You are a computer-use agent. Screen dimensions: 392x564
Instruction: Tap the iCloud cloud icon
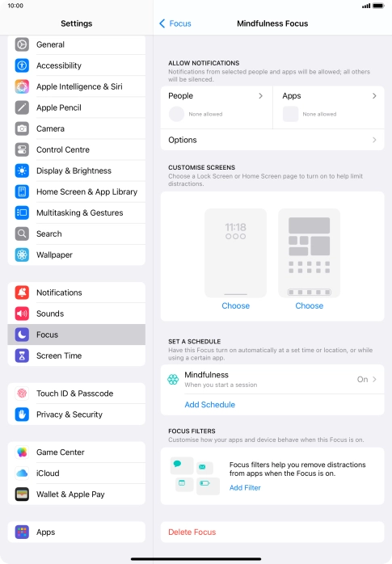[22, 474]
